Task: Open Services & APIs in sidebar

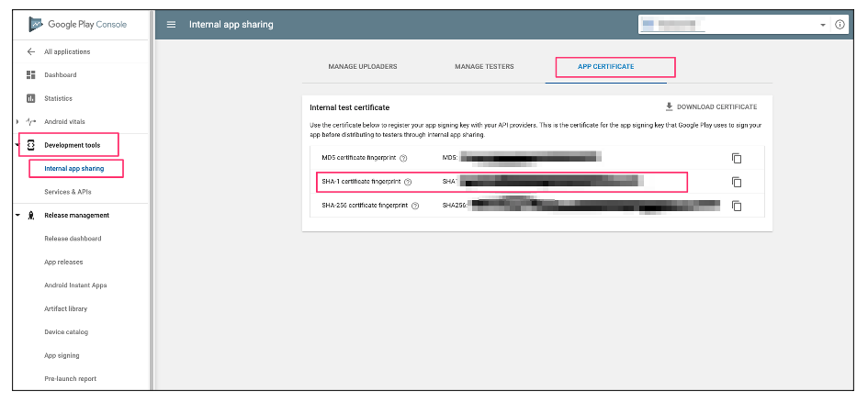Action: click(68, 192)
